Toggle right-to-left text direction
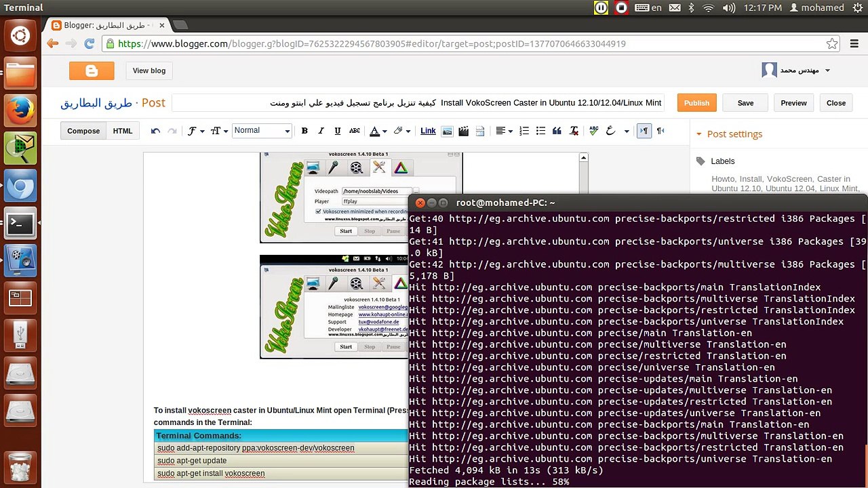The height and width of the screenshot is (488, 868). click(x=660, y=131)
